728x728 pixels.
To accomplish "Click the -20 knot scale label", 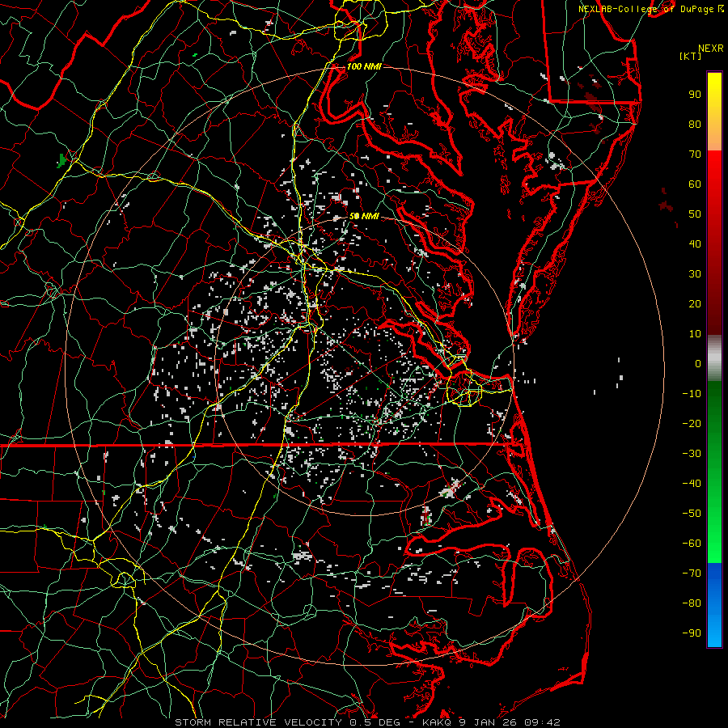I will (692, 423).
